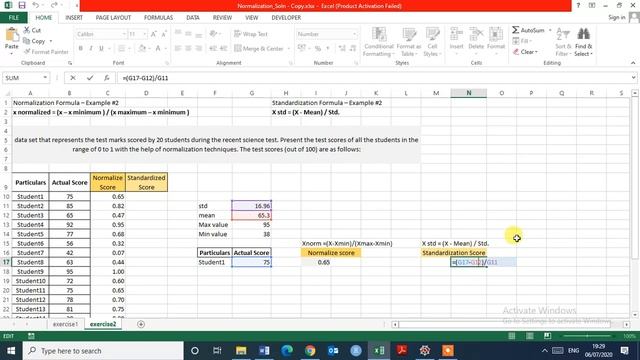Click the Undo arrow icon
The height and width of the screenshot is (360, 640).
(36, 5)
